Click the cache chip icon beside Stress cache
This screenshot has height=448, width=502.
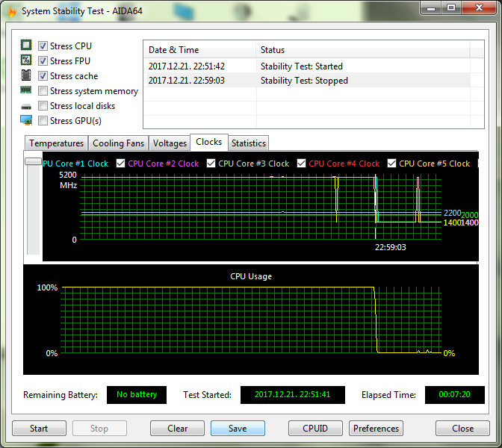pos(26,75)
